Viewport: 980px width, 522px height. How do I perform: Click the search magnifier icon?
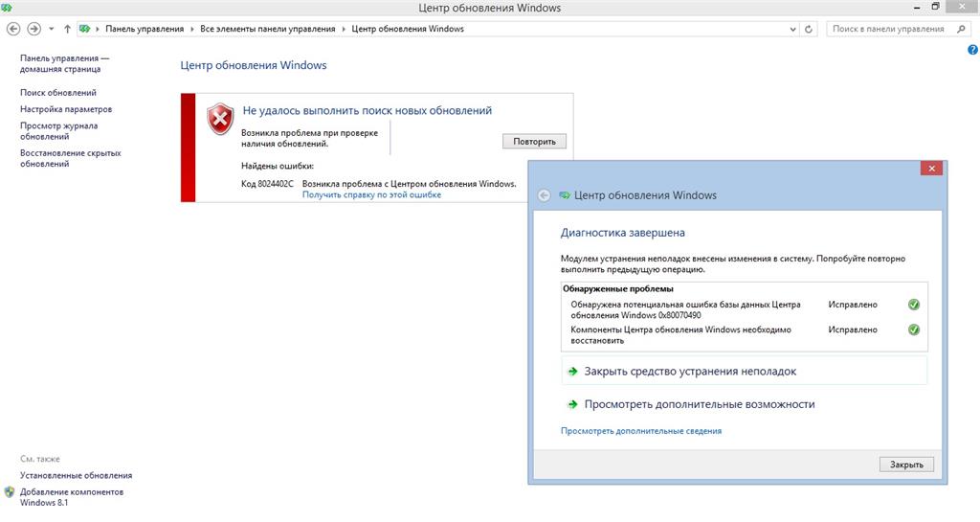pos(961,29)
